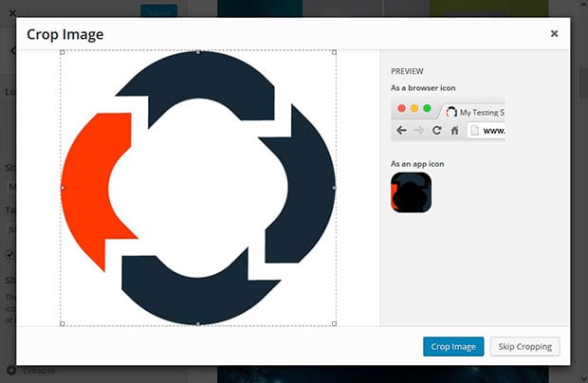
Task: Click the PREVIEW heading
Action: [407, 71]
